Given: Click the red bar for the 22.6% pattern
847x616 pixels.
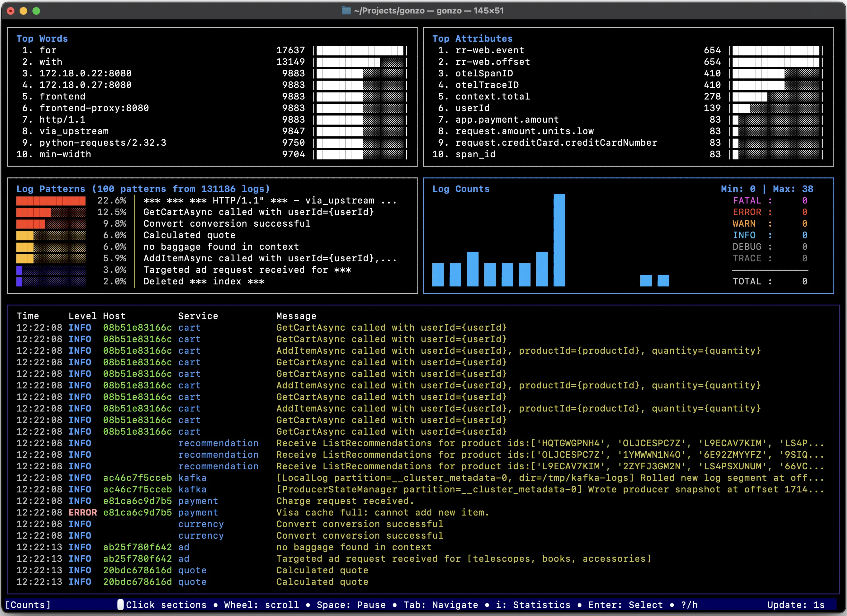Looking at the screenshot, I should pyautogui.click(x=51, y=201).
